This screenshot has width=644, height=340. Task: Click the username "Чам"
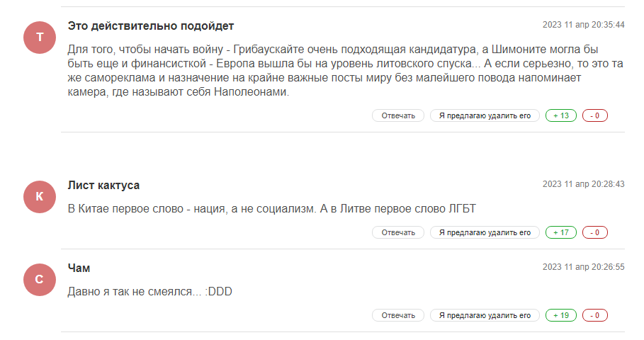pyautogui.click(x=79, y=268)
